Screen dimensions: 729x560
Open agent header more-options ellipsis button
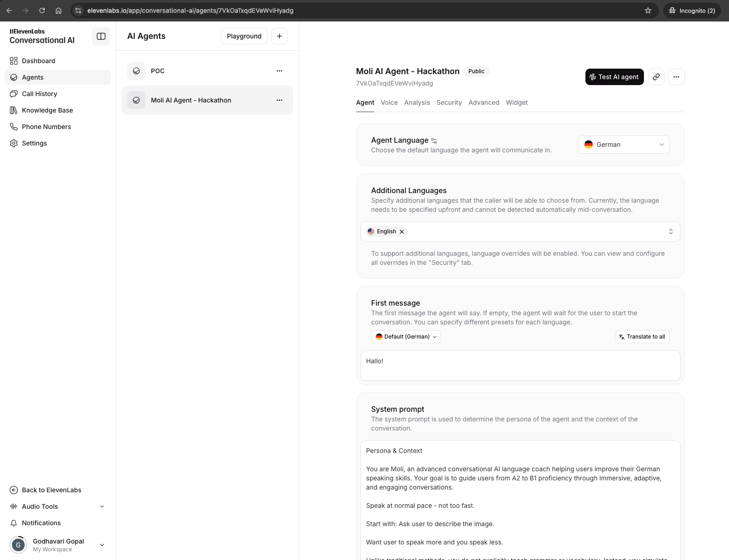pyautogui.click(x=676, y=77)
